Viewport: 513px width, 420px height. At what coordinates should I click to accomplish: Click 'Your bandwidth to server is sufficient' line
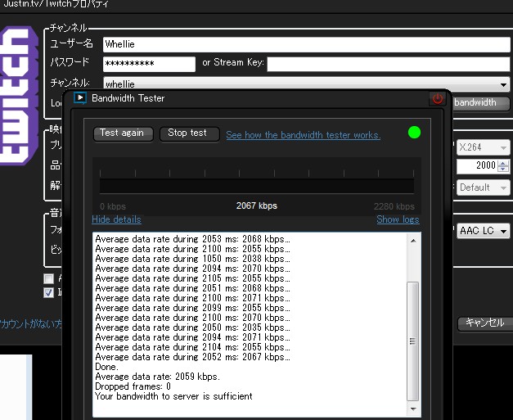click(x=173, y=396)
